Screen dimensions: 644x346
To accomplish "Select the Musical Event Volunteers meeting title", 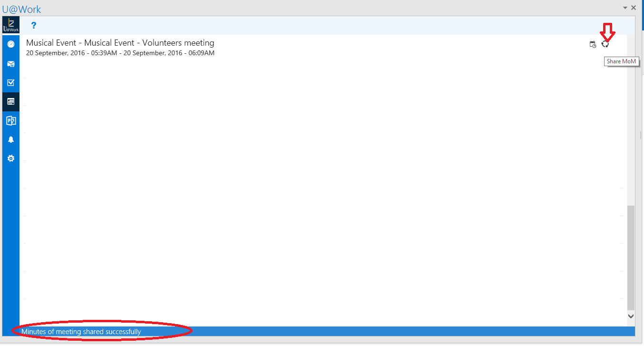I will tap(120, 43).
